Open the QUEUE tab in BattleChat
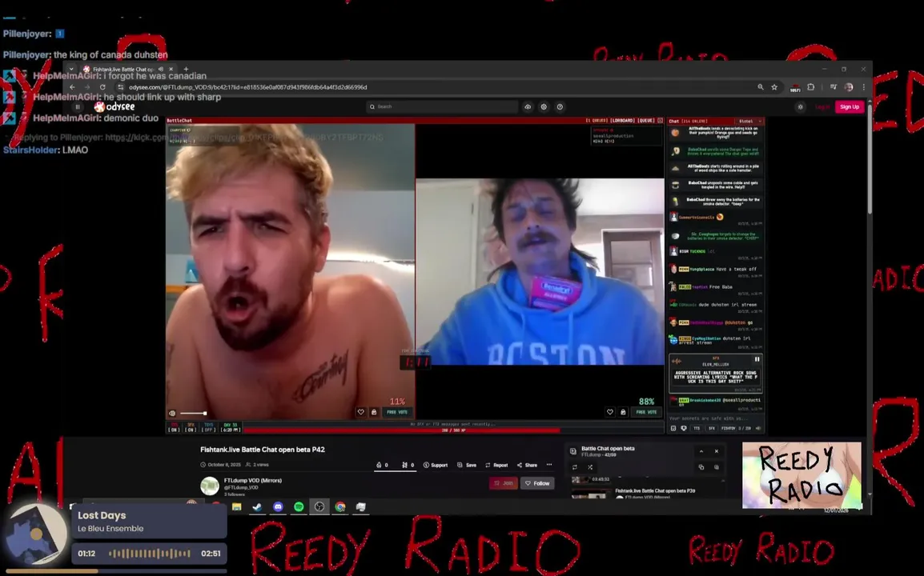The height and width of the screenshot is (576, 924). (646, 121)
